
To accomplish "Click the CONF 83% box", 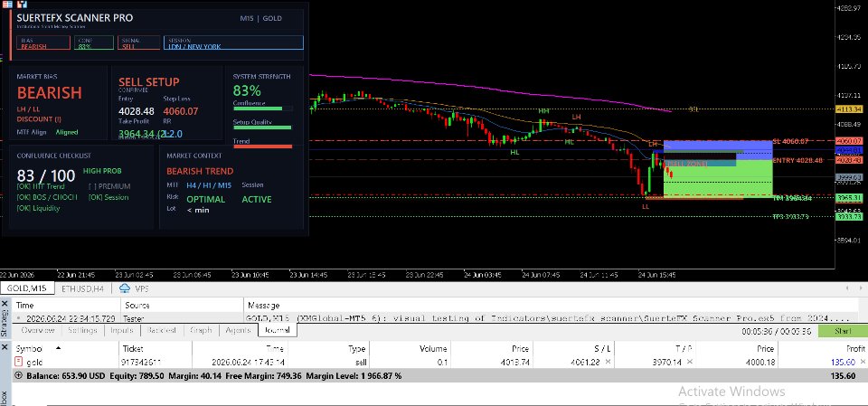I will [93, 43].
